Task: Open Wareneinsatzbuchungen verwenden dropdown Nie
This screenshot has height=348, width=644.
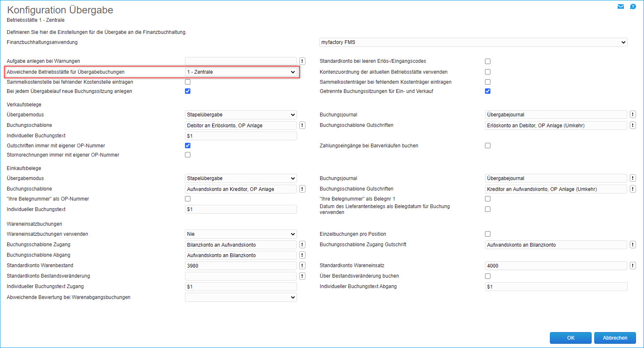Action: pyautogui.click(x=241, y=234)
